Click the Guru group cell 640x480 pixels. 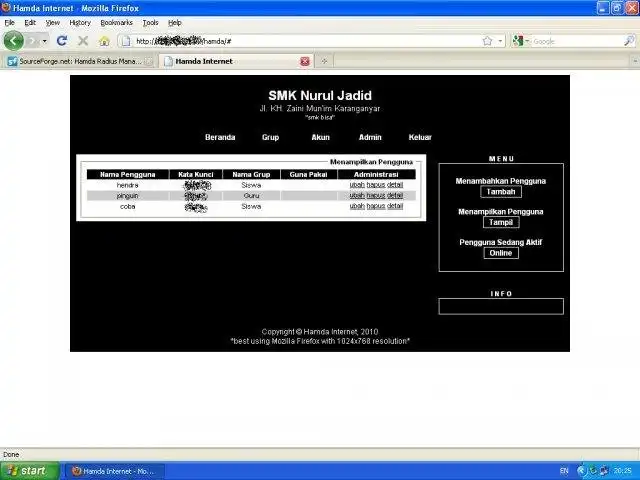point(251,196)
